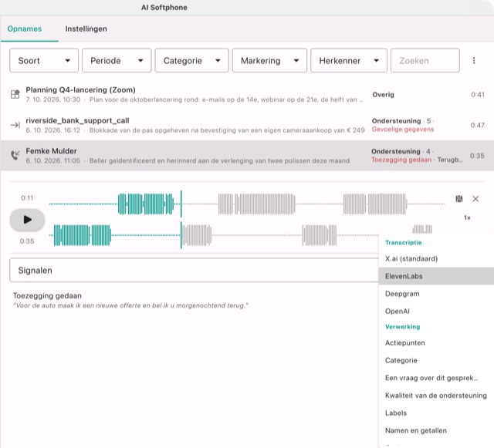Select Categorie under Verwerking menu
Screen dimensions: 494x448
436,360
